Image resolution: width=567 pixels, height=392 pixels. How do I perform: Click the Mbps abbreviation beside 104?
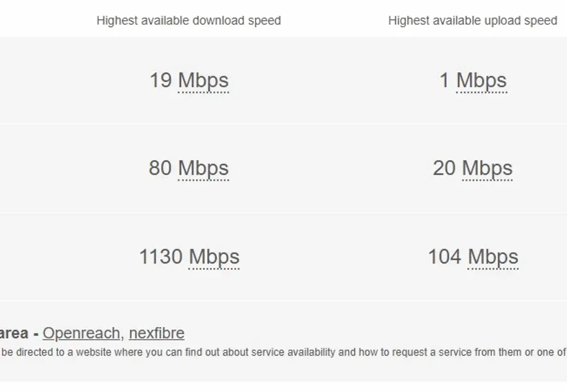pos(493,257)
